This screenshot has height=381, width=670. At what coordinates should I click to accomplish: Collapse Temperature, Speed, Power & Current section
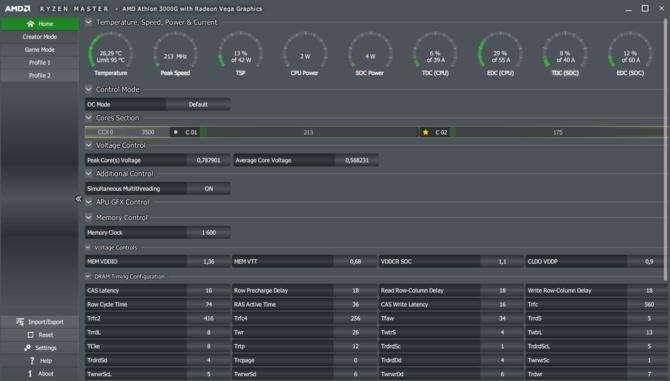click(88, 22)
